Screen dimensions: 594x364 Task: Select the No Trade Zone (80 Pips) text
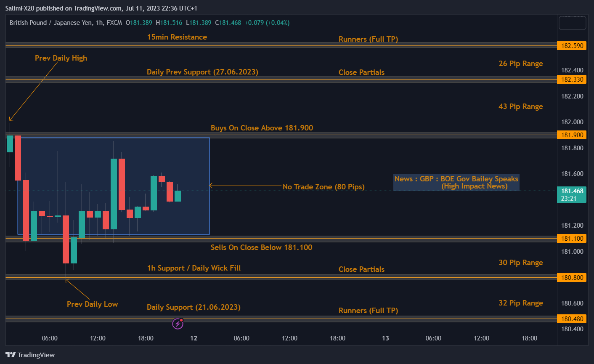(324, 187)
